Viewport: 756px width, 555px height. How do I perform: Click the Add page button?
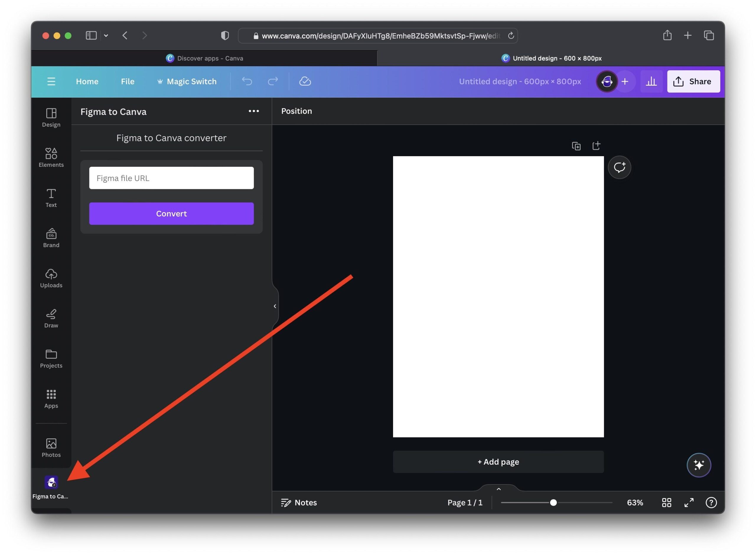pos(498,462)
